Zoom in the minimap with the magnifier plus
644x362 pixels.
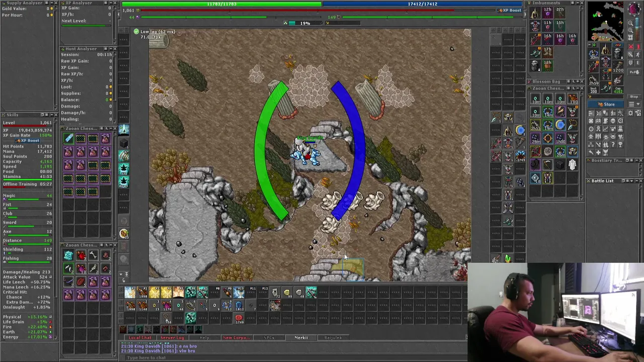click(630, 30)
